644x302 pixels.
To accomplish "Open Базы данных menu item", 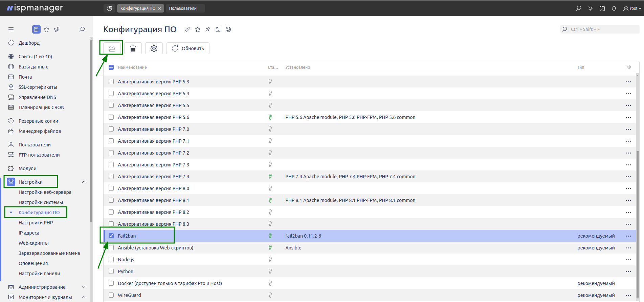I will pyautogui.click(x=33, y=67).
